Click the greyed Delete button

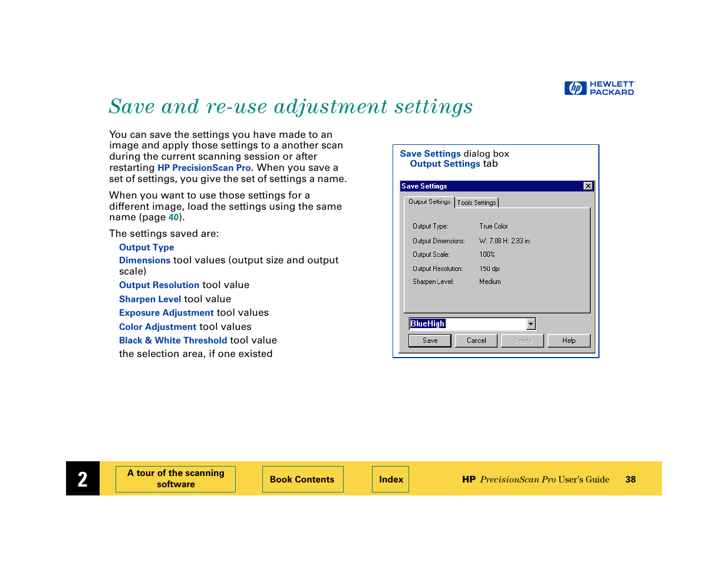point(523,340)
